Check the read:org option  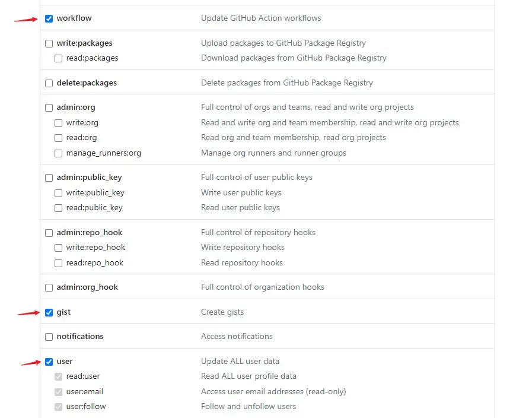pos(59,138)
